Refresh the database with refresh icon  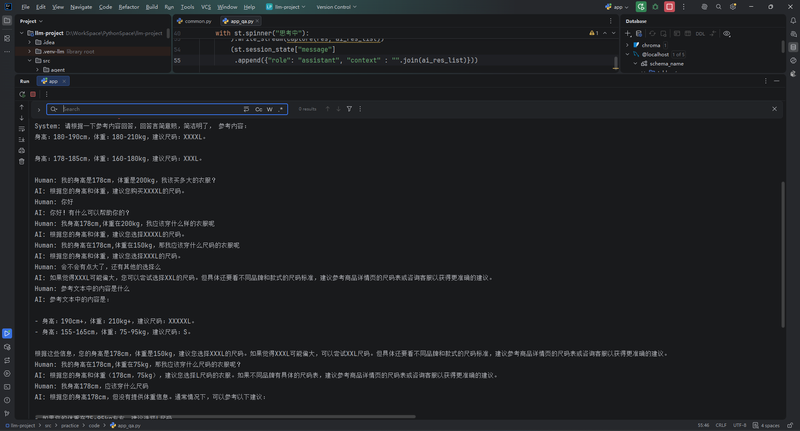(x=652, y=34)
